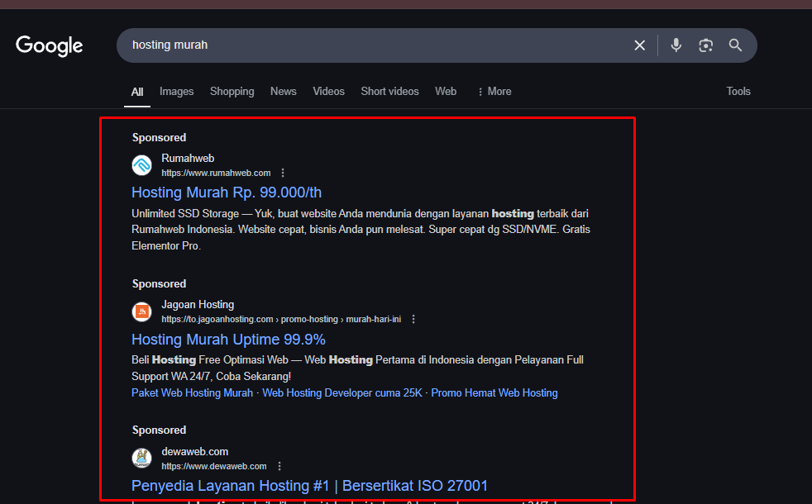Click the Jagoan Hosting site name
This screenshot has height=504, width=812.
coord(198,305)
